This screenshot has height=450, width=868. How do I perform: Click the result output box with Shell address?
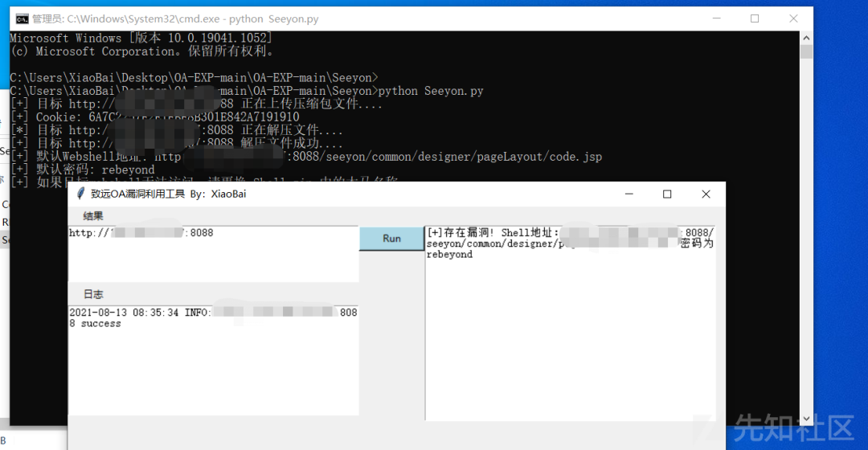(570, 323)
